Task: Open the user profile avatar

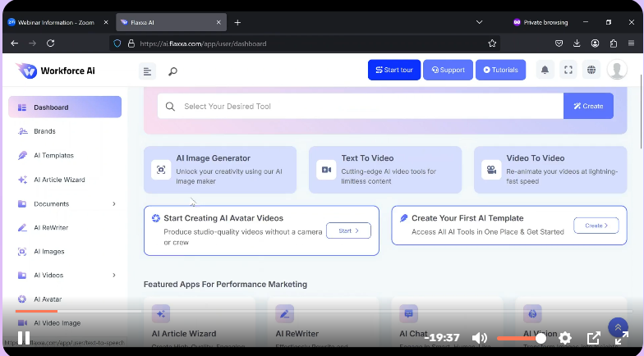Action: pyautogui.click(x=617, y=70)
